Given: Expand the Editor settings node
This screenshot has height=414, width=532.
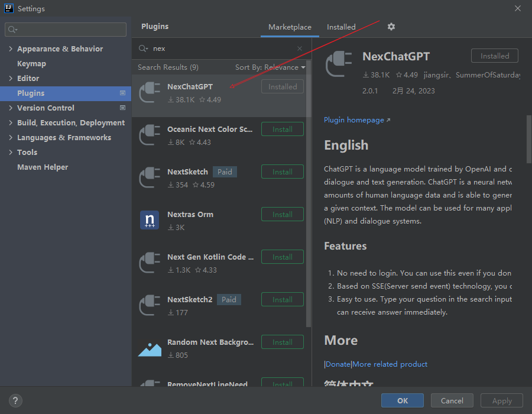Looking at the screenshot, I should (11, 78).
